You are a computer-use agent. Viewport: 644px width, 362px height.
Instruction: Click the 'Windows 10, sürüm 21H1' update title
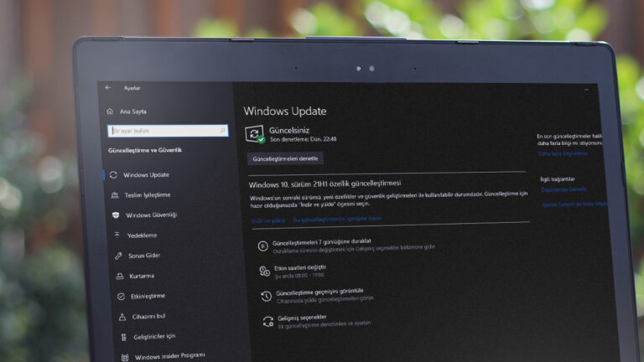[325, 184]
